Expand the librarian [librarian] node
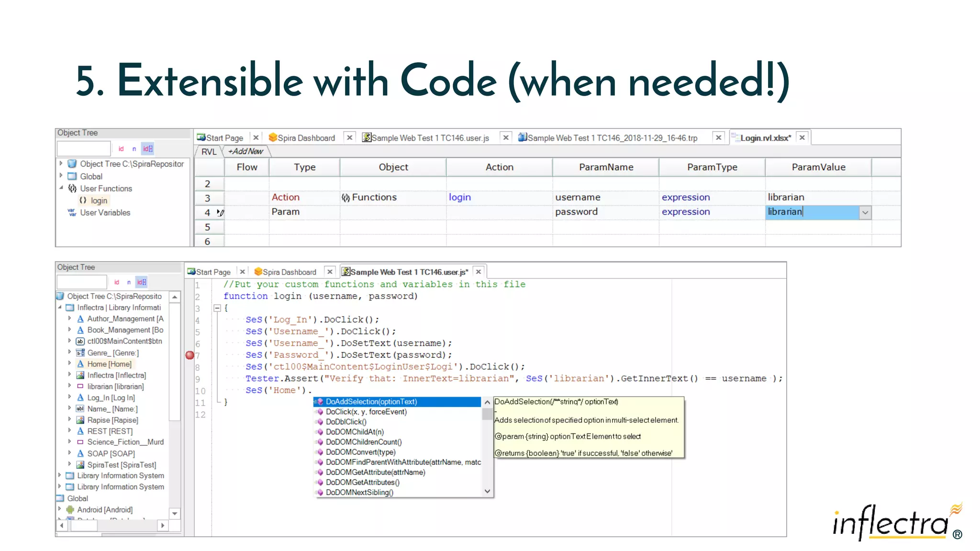980x551 pixels. (69, 386)
